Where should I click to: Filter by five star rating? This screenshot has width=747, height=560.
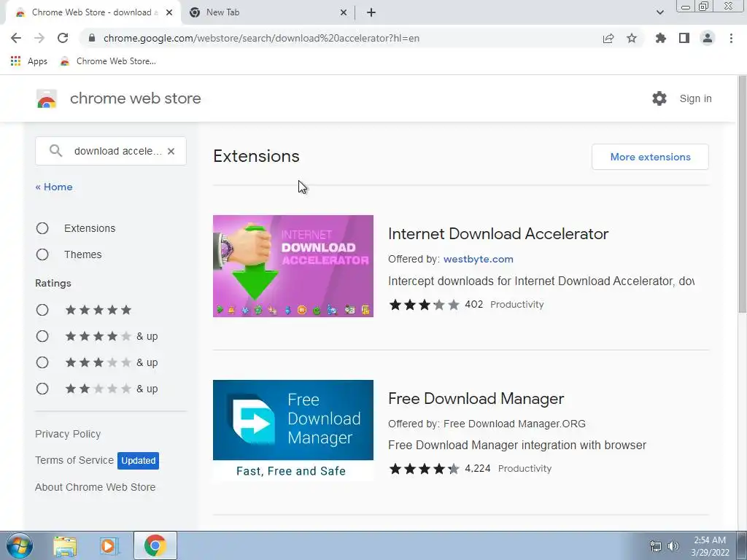42,310
